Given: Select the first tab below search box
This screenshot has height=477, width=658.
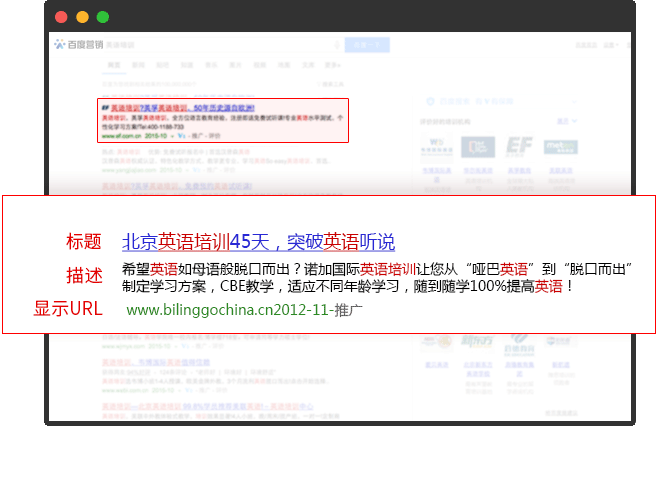Looking at the screenshot, I should [x=113, y=65].
